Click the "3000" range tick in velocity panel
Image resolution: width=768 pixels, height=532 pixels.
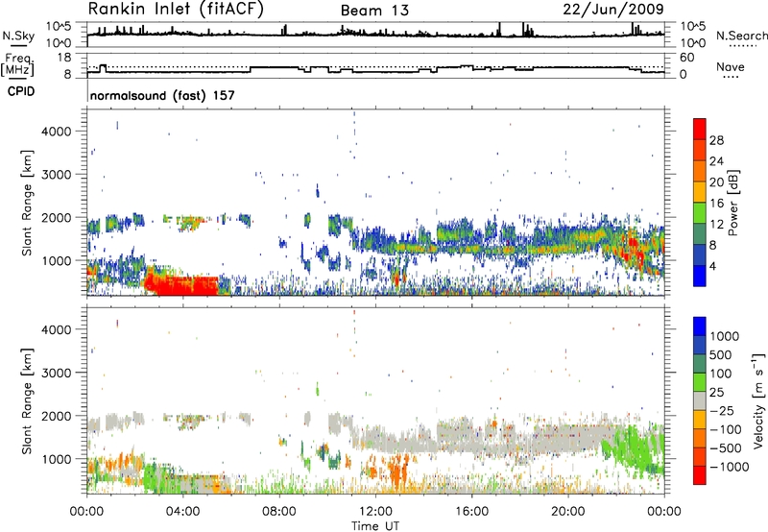pos(57,373)
